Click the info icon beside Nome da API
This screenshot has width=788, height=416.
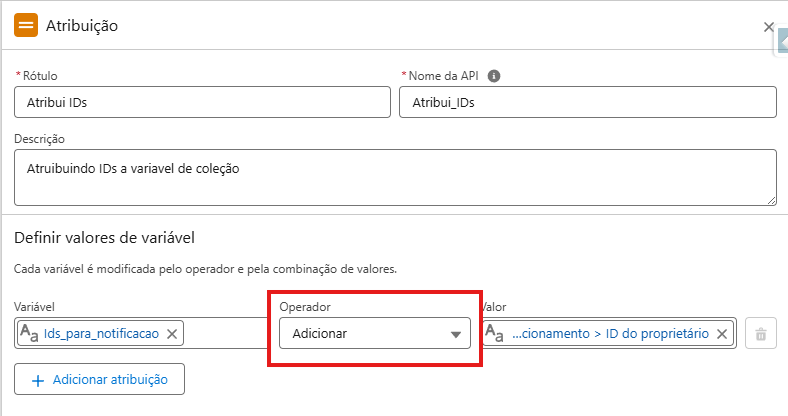point(494,76)
